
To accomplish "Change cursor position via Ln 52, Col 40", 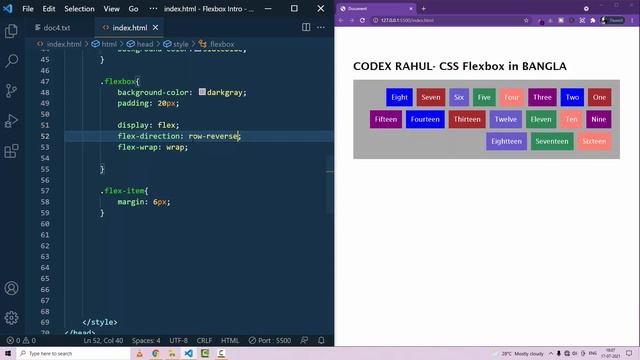I will [103, 340].
